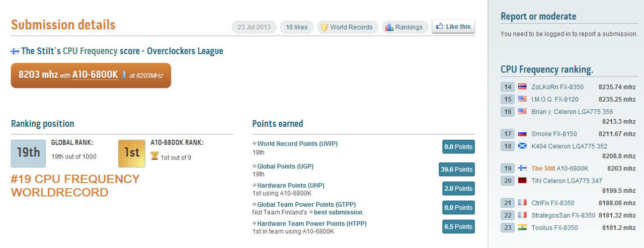
Task: Click the thermometer cooling icon in score banner
Action: click(x=124, y=75)
